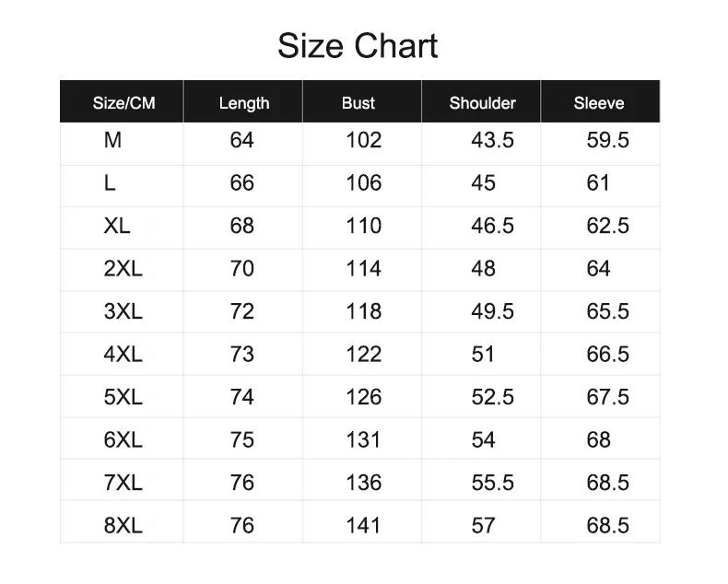This screenshot has width=728, height=584.
Task: Select the Bust column header
Action: click(358, 103)
